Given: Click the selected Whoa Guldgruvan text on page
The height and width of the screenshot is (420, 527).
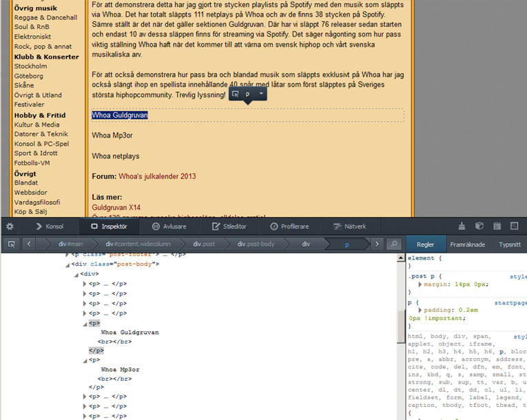Looking at the screenshot, I should point(120,115).
